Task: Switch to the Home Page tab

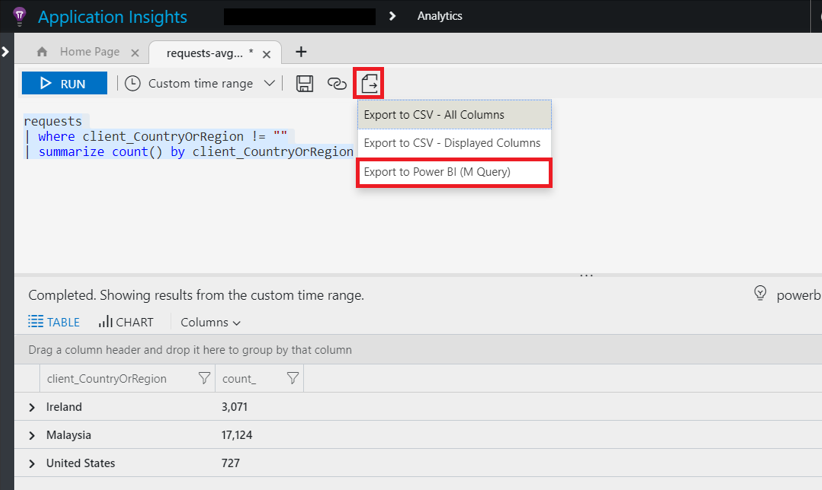Action: (x=90, y=51)
